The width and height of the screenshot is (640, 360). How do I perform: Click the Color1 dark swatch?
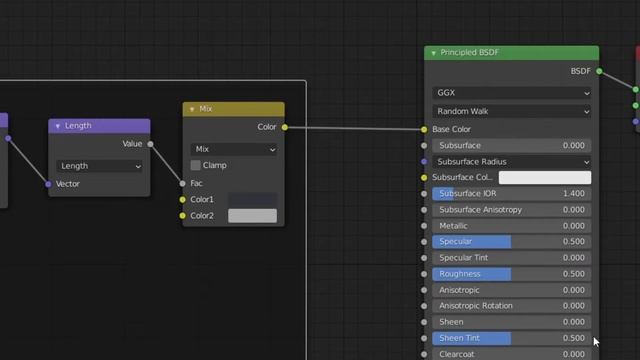[252, 200]
